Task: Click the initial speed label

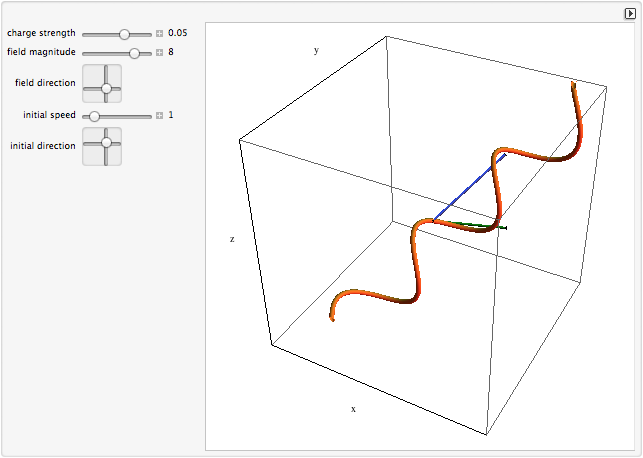Action: click(49, 115)
